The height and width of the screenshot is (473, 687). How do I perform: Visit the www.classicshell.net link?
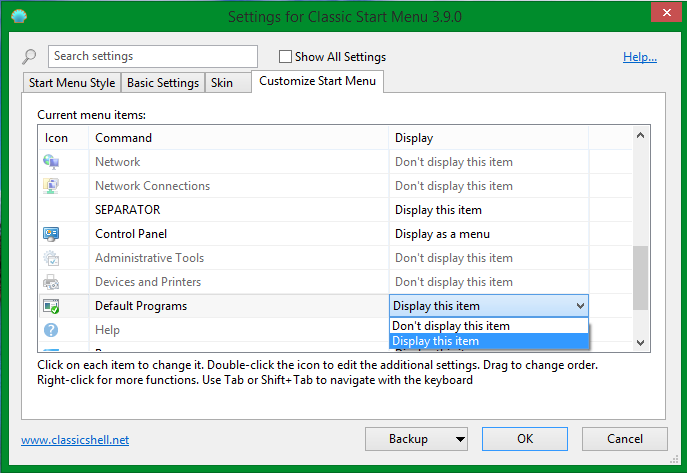(75, 440)
